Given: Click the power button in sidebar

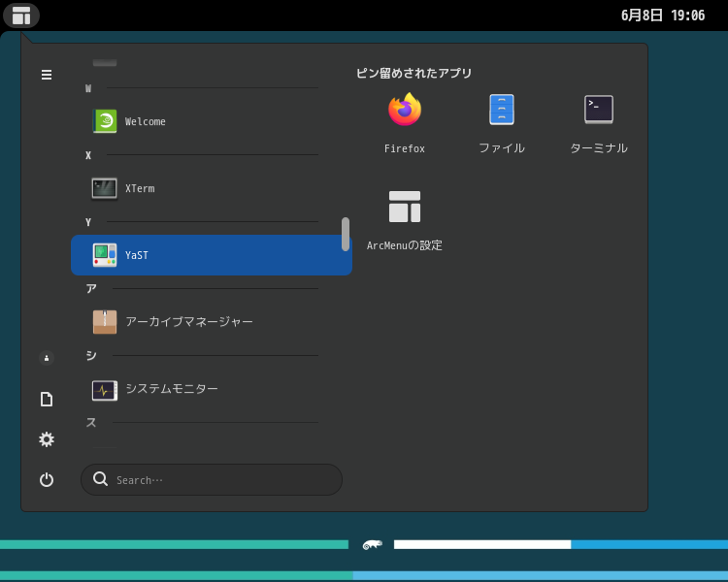Looking at the screenshot, I should [47, 479].
